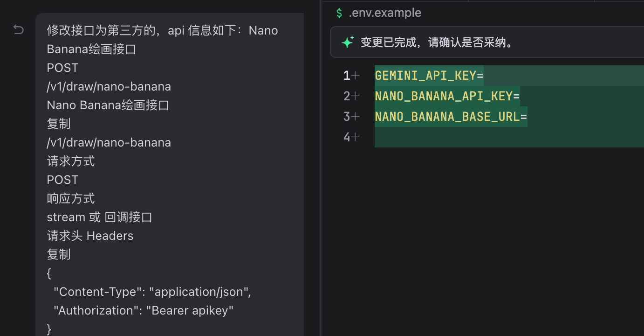Click the plus marker on line 3

tap(356, 117)
